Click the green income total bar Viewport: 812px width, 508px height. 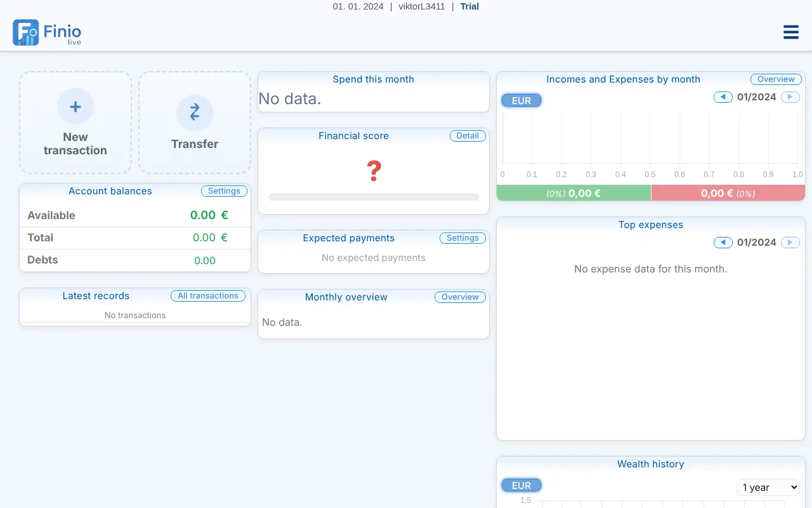573,193
